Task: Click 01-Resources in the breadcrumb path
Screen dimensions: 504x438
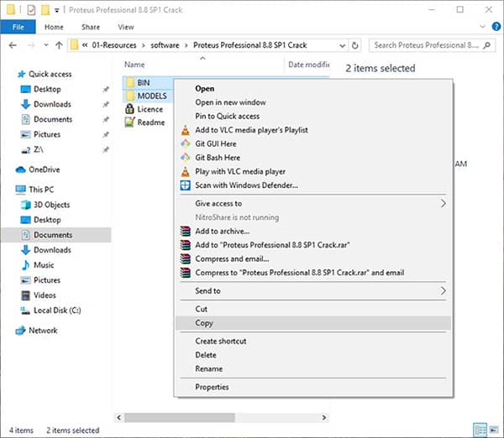Action: (x=114, y=45)
